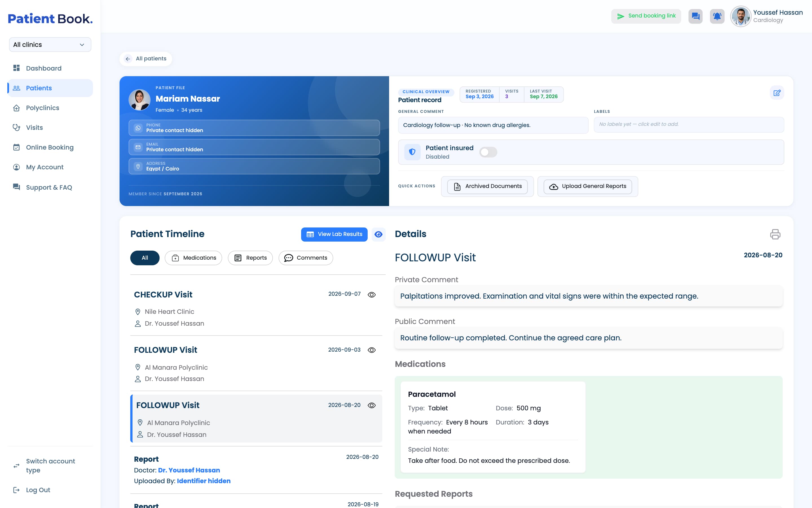This screenshot has height=508, width=812.
Task: Open Patients in the sidebar
Action: (x=50, y=88)
